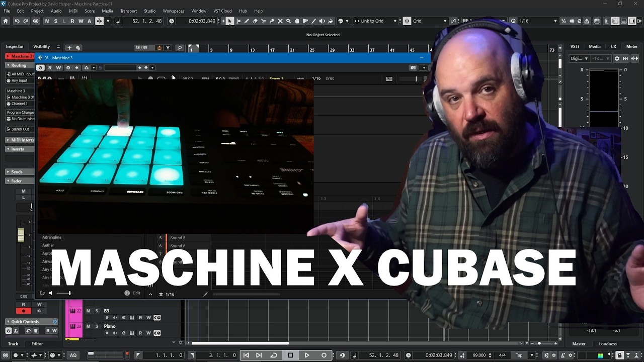Select the Object Selection arrow tool
644x362 pixels.
tap(229, 21)
